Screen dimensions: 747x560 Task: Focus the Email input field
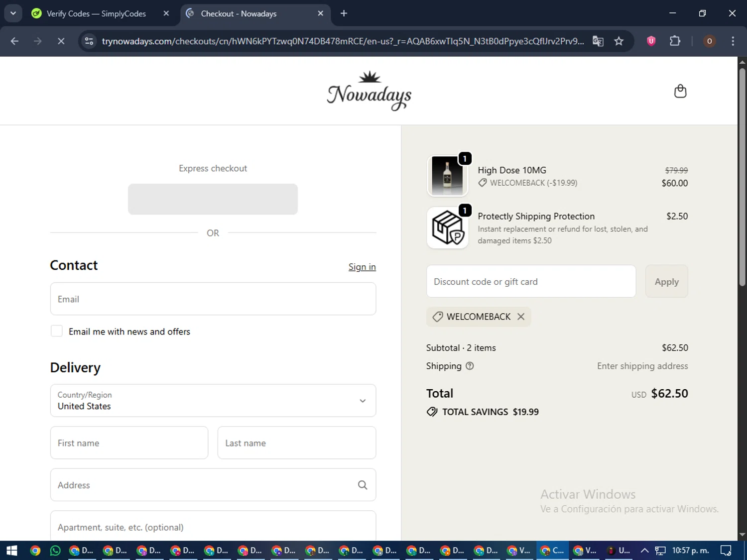click(213, 299)
